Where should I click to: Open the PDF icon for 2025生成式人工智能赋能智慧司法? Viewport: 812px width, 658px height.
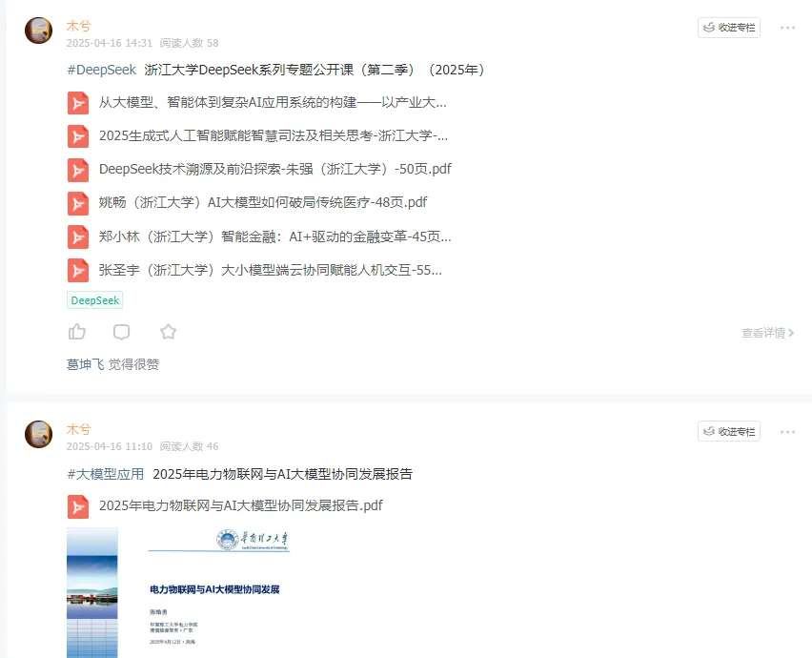pos(78,136)
